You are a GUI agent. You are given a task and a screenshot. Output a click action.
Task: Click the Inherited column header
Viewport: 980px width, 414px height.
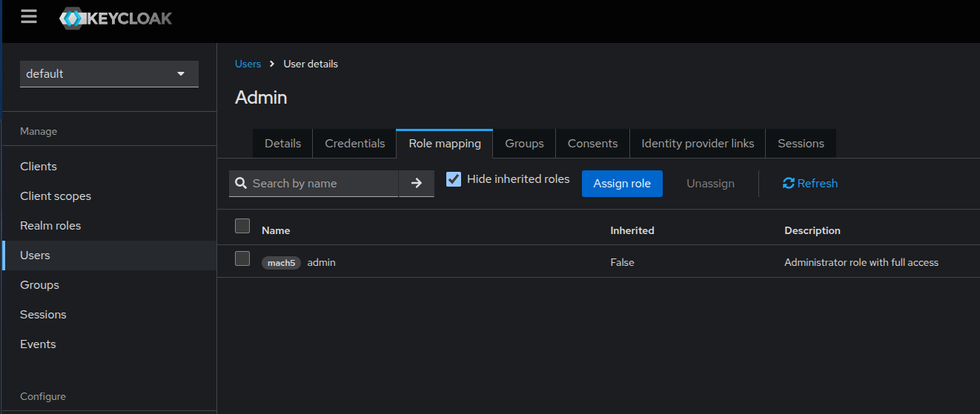[632, 230]
